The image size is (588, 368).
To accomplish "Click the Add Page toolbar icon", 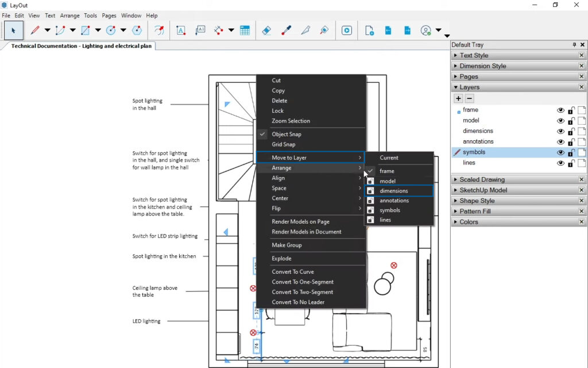I will pyautogui.click(x=369, y=30).
